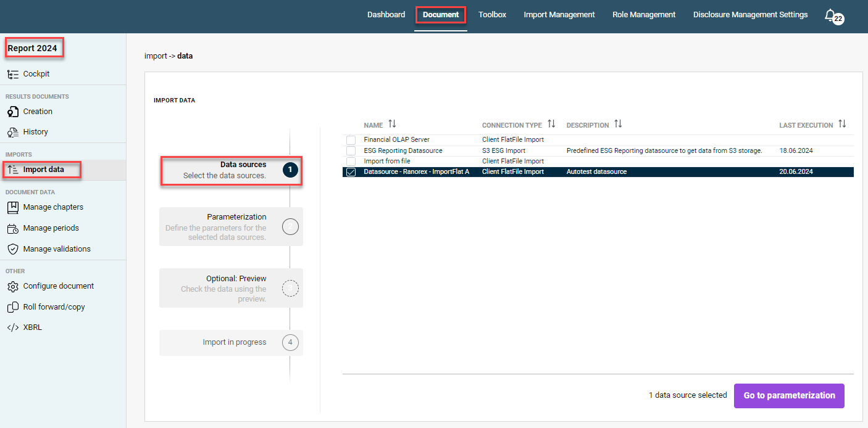Sort by Last Execution column arrows
This screenshot has width=868, height=428.
pos(842,124)
